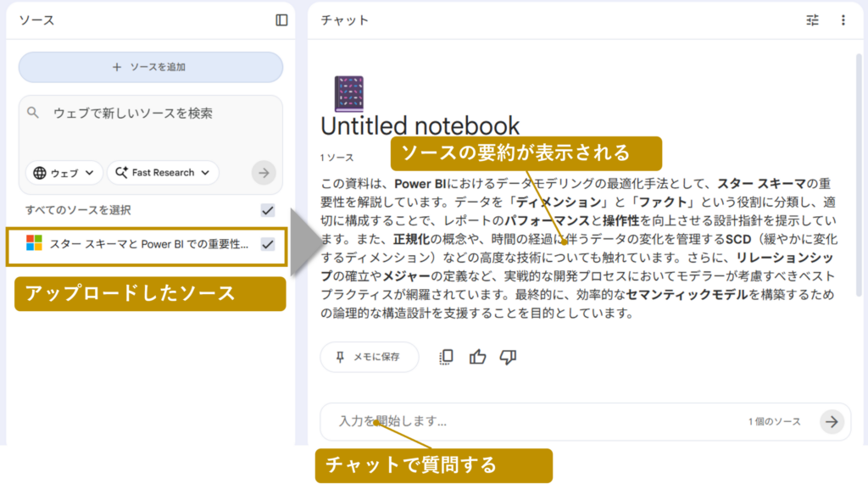
Task: Give the summary a thumbs up
Action: click(x=477, y=357)
